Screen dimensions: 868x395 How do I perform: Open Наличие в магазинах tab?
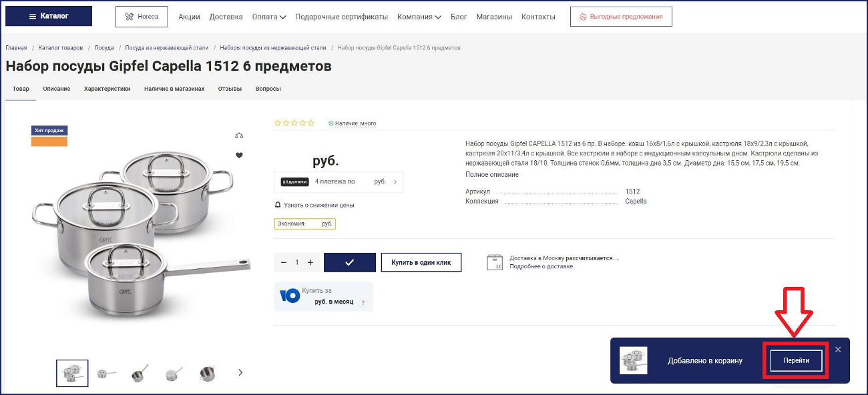[174, 89]
